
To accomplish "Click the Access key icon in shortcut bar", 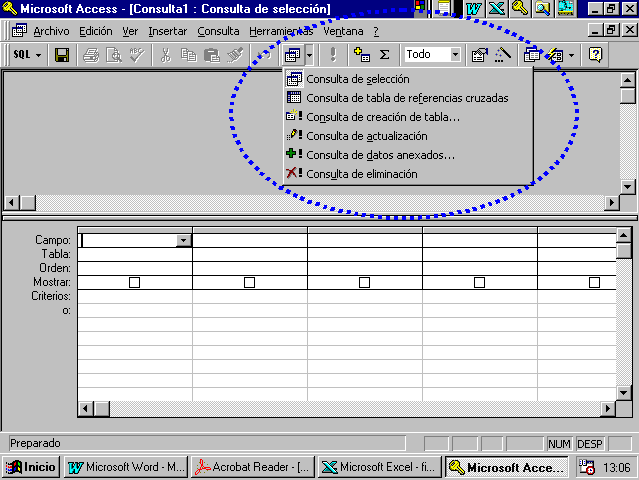I will pyautogui.click(x=520, y=8).
